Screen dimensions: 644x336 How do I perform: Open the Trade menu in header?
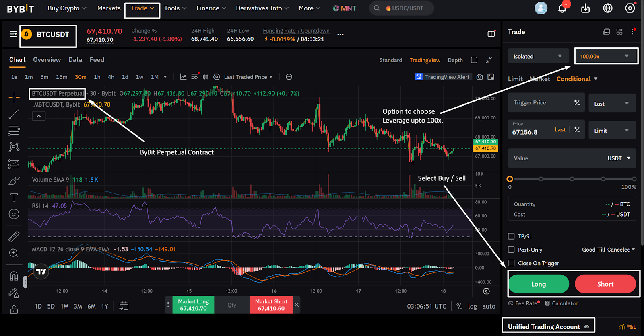point(142,8)
